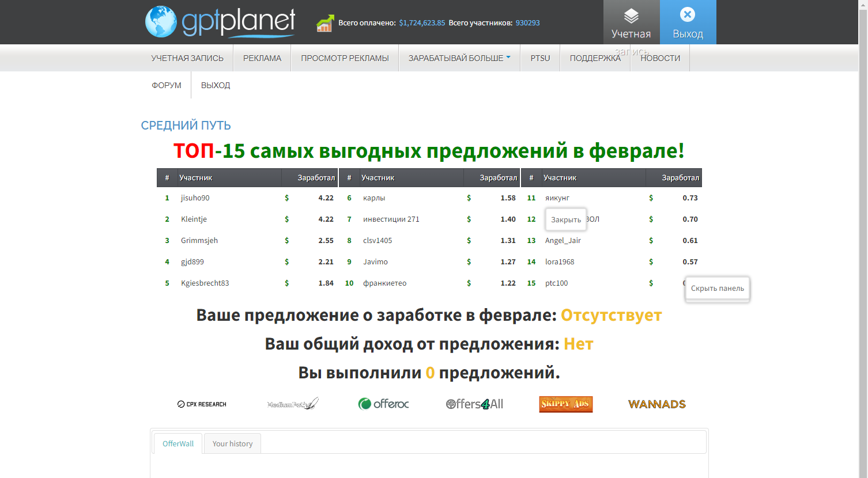Click the Закрыть button

(x=566, y=219)
